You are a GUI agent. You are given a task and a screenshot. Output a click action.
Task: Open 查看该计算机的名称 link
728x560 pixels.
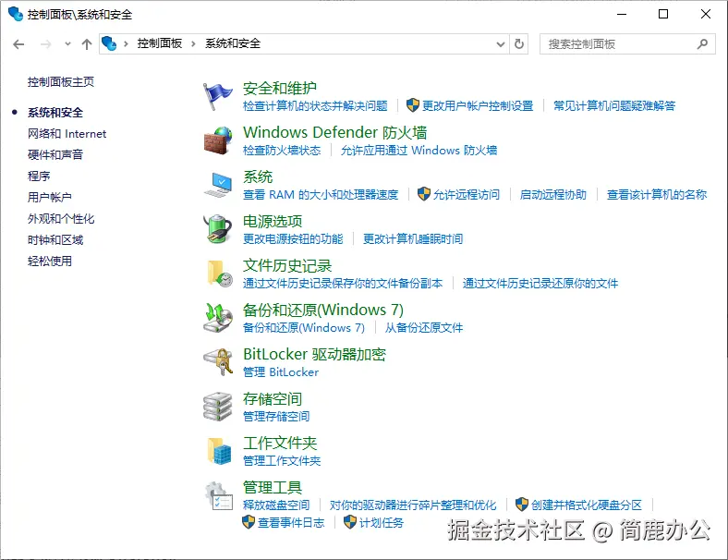click(x=657, y=195)
